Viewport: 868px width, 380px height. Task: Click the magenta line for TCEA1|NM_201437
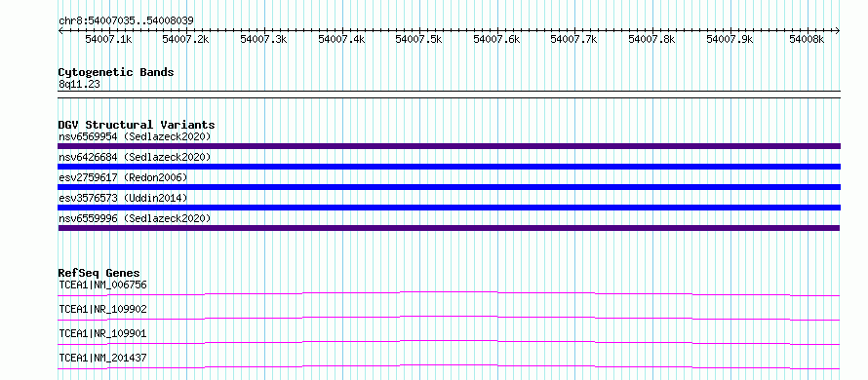(x=449, y=366)
